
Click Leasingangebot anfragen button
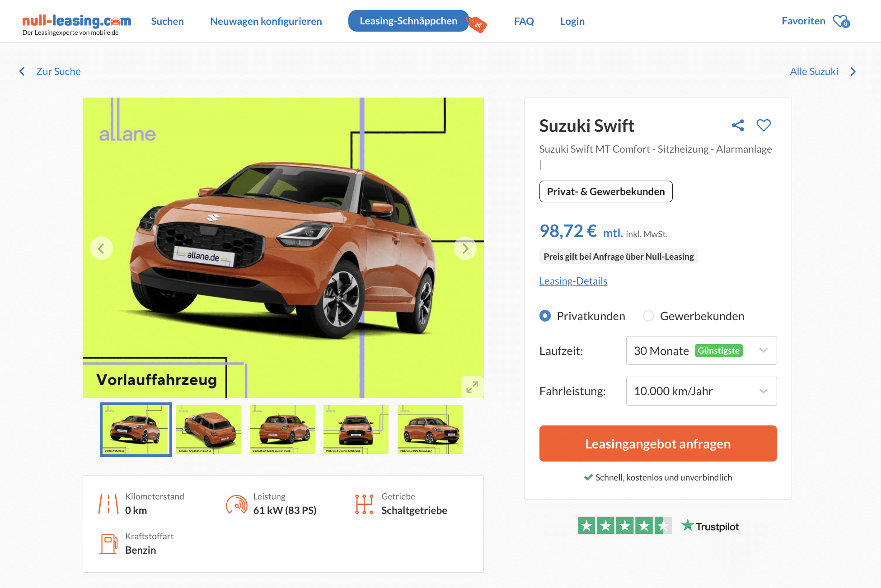coord(658,443)
